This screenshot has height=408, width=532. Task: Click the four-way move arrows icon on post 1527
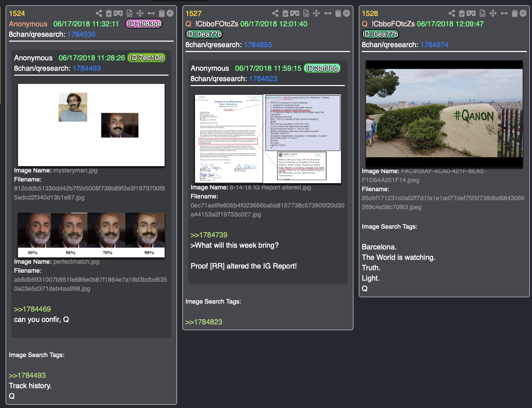(316, 14)
